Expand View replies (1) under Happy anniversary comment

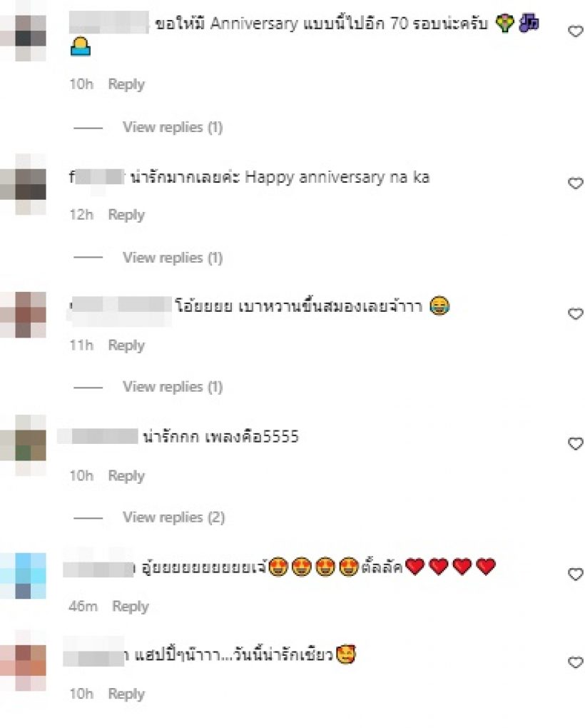tap(173, 257)
